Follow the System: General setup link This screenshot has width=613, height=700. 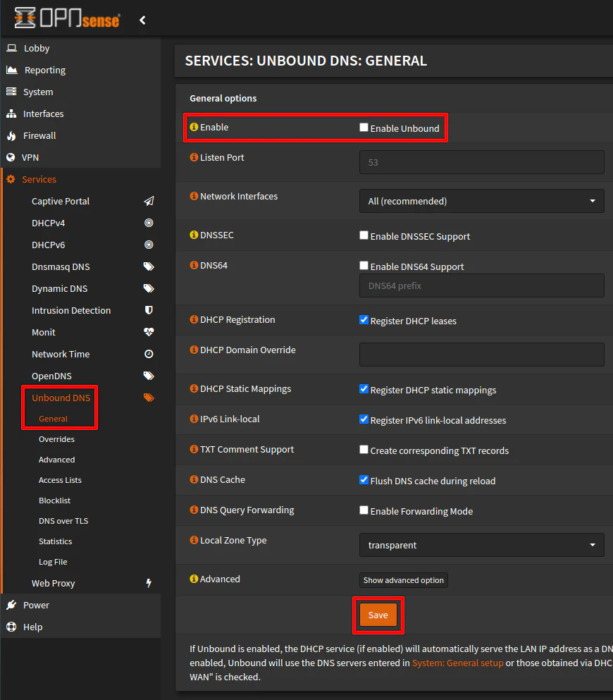pos(457,663)
